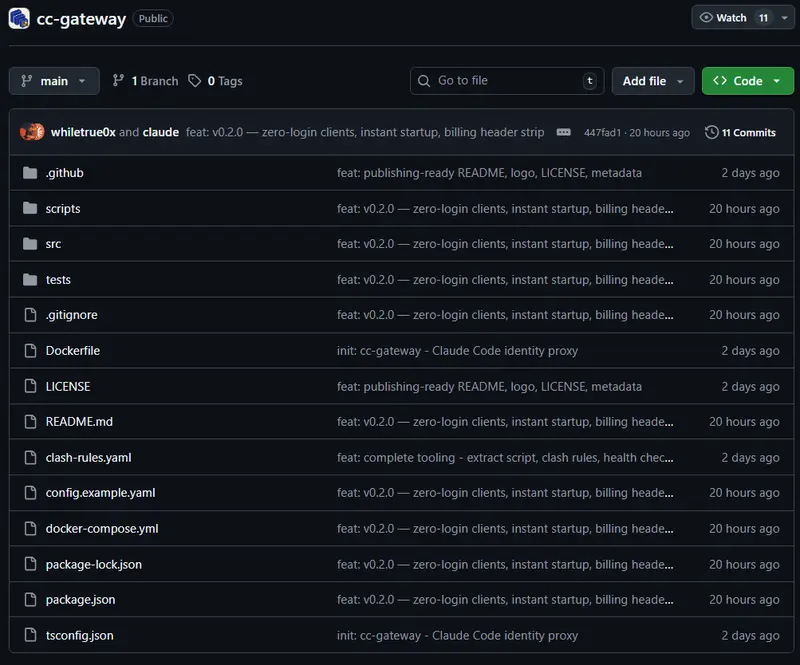800x665 pixels.
Task: Click the file icon for LICENSE
Action: (x=31, y=386)
